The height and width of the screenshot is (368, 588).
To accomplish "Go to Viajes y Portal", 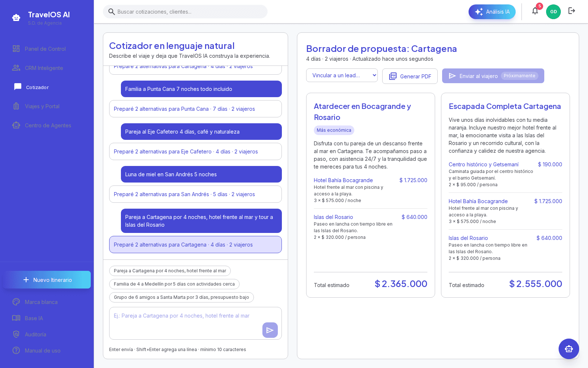I will tap(47, 106).
